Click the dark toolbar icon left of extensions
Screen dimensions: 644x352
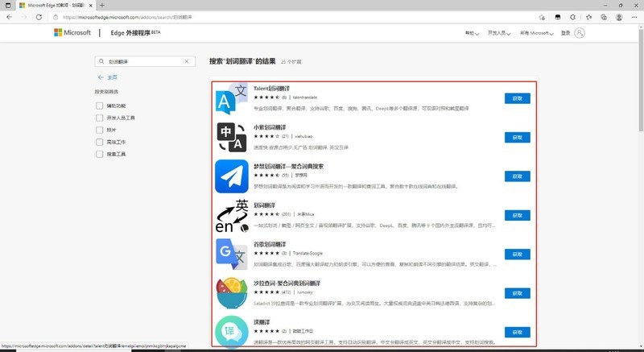(x=557, y=17)
